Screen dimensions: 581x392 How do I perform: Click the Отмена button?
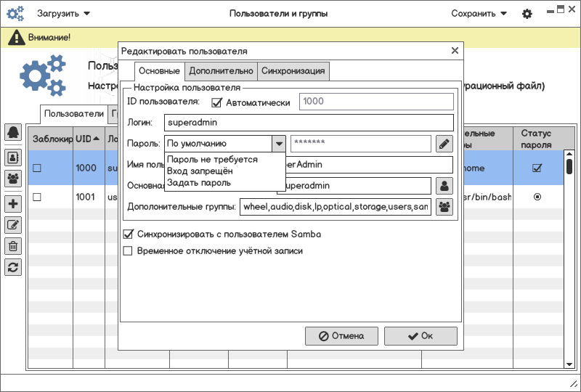341,336
